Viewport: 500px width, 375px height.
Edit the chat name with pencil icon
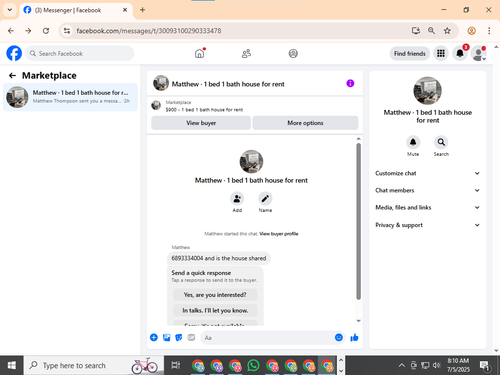tap(265, 199)
